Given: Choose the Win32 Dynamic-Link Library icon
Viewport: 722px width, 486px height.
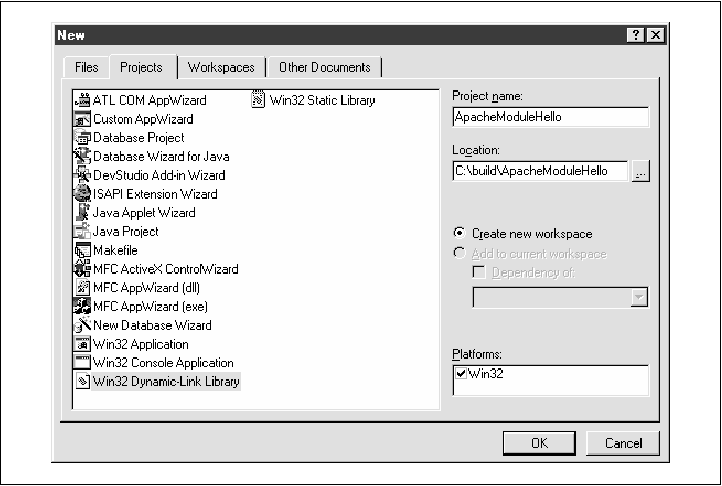Looking at the screenshot, I should coord(83,382).
